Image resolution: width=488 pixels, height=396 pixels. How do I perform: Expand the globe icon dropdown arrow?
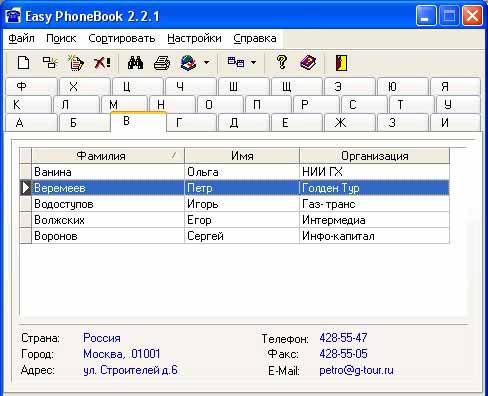point(207,62)
